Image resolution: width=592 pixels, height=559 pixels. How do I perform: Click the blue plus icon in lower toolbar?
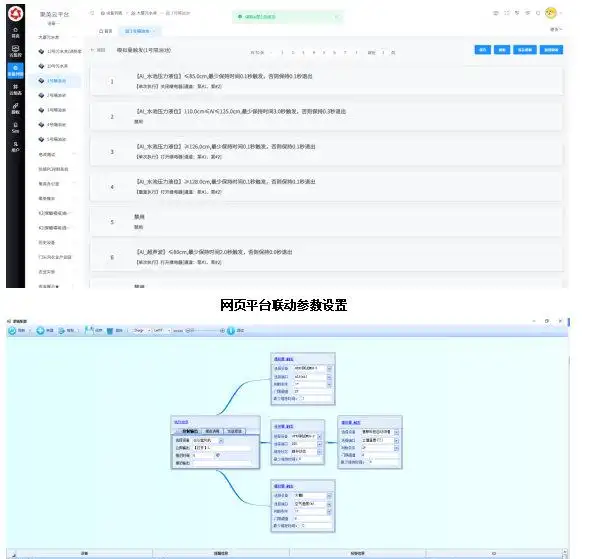coord(40,331)
